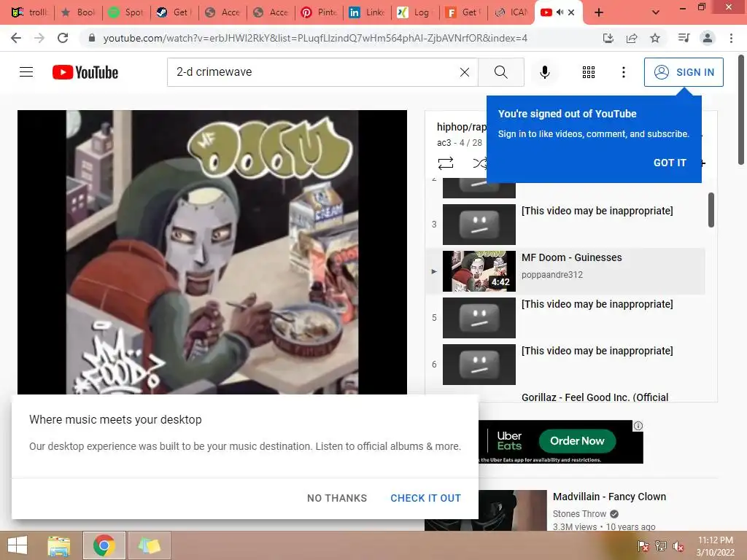747x560 pixels.
Task: Click the taskbar volume muted icon
Action: pos(678,546)
